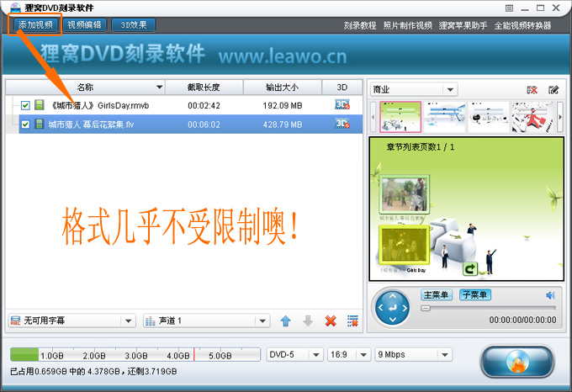Select the third menu template thumbnail
The width and height of the screenshot is (572, 392).
point(489,117)
